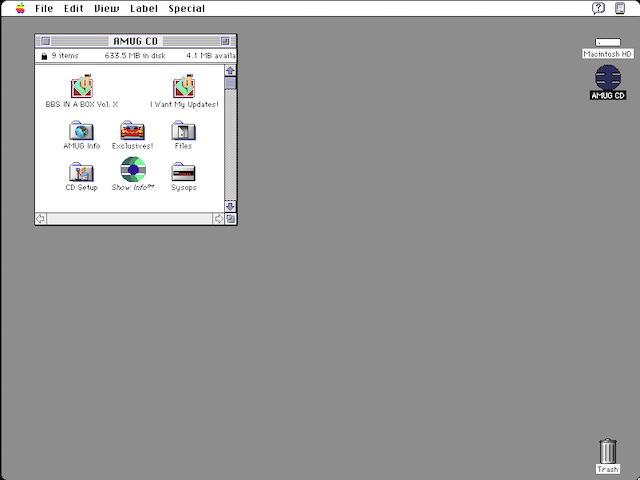The width and height of the screenshot is (640, 480).
Task: Click the horizontal scrollbar right arrow
Action: [x=218, y=219]
